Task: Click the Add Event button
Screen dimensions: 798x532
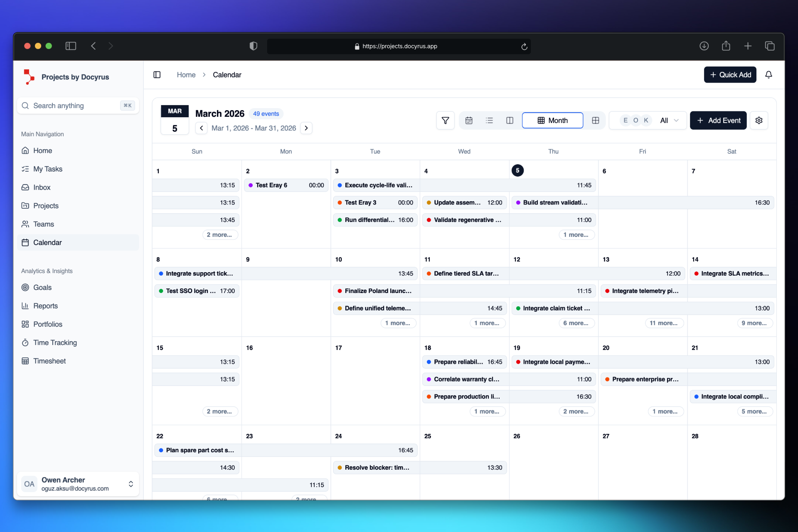Action: [x=718, y=120]
